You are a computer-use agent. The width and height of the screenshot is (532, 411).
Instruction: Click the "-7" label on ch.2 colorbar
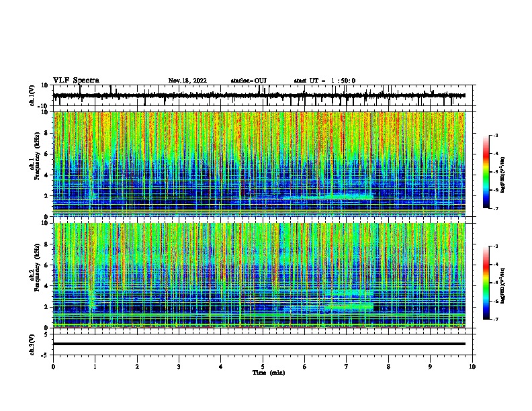[x=495, y=320]
